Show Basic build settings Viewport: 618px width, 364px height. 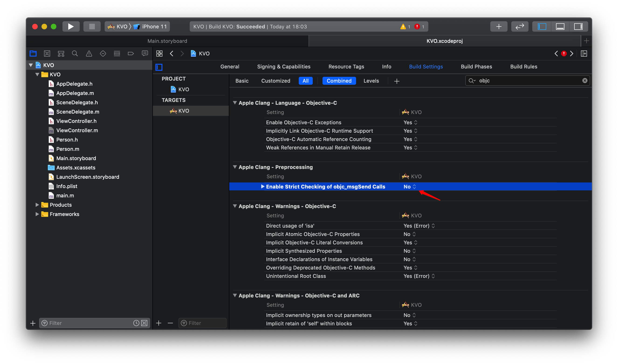[242, 81]
